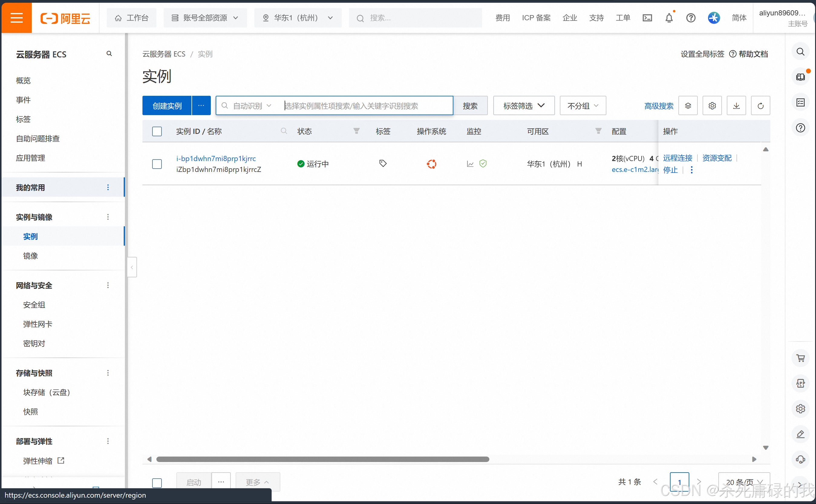Open the notification bell
The width and height of the screenshot is (816, 504).
click(669, 18)
